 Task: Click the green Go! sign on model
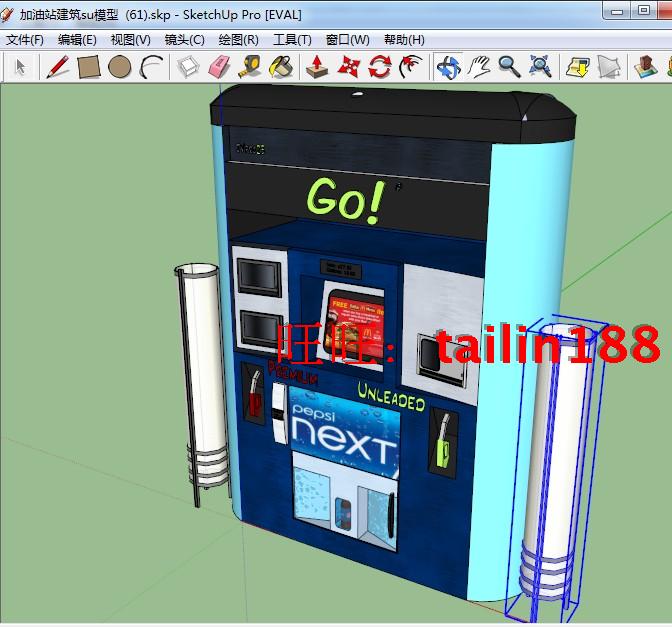coord(345,201)
